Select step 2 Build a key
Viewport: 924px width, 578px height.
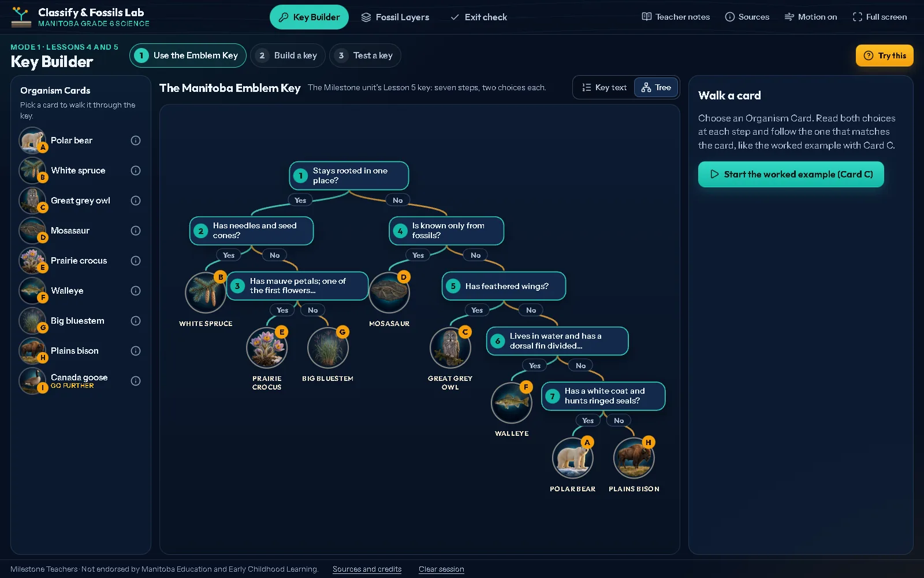288,55
